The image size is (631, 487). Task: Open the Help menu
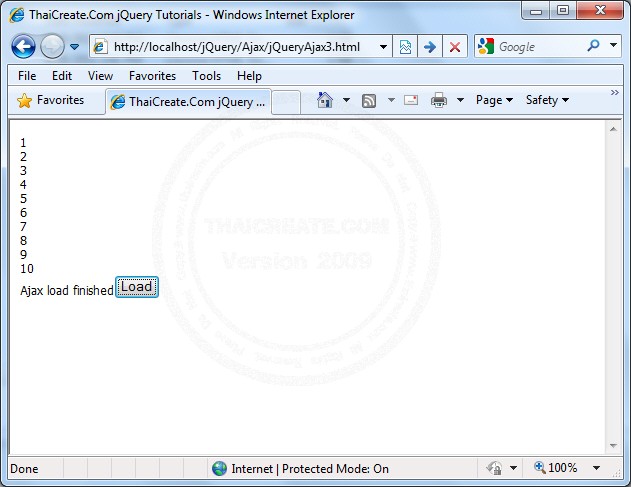249,76
